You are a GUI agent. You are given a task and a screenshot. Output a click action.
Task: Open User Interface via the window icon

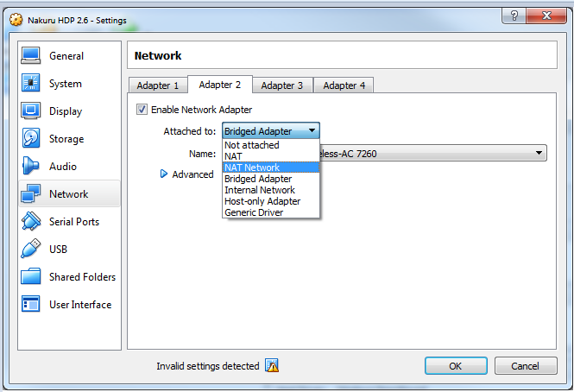[x=31, y=304]
